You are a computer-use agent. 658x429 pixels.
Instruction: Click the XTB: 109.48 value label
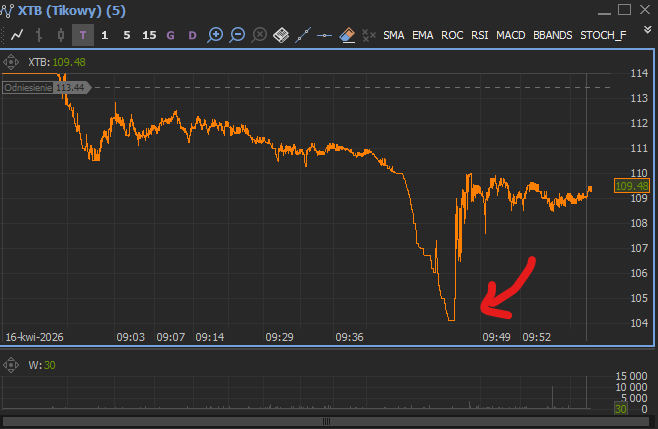(x=57, y=62)
